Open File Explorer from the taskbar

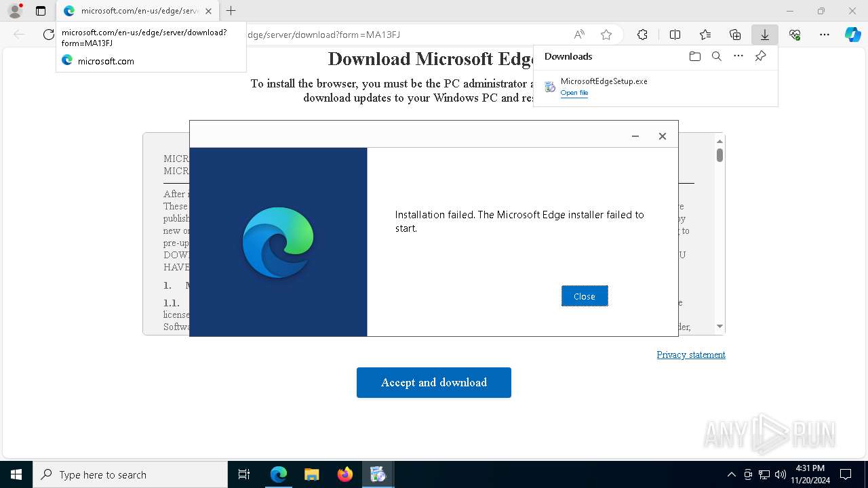[x=312, y=474]
